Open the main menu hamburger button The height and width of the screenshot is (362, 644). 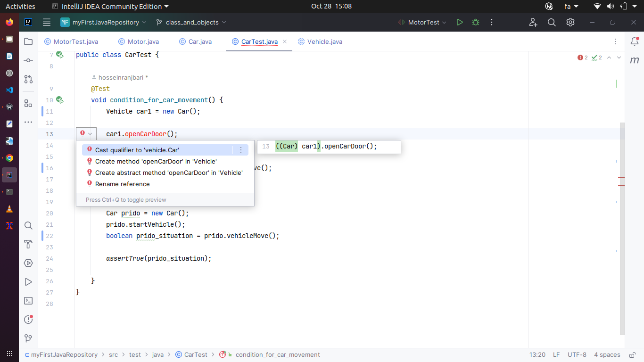tap(47, 22)
